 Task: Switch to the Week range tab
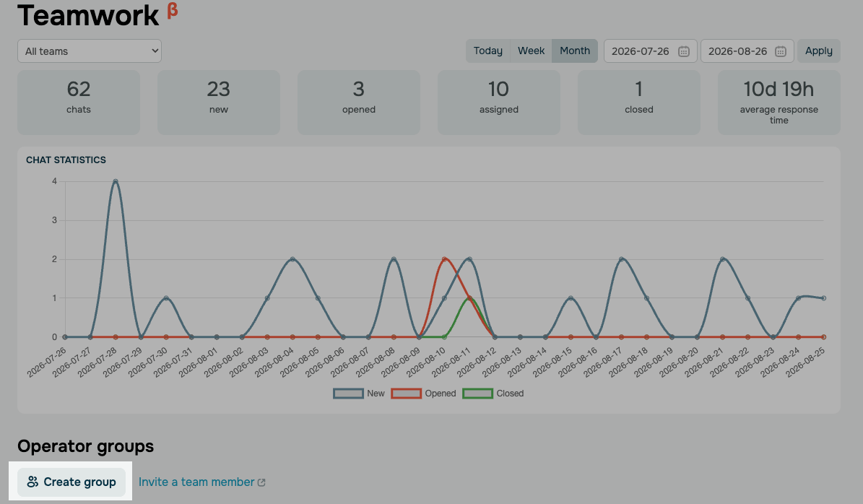pos(531,51)
